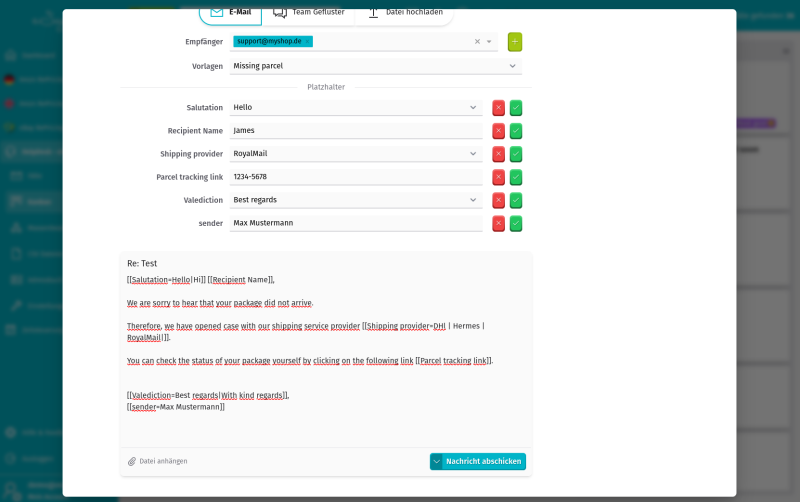Send message with Nachricht abschicken button

pos(484,461)
